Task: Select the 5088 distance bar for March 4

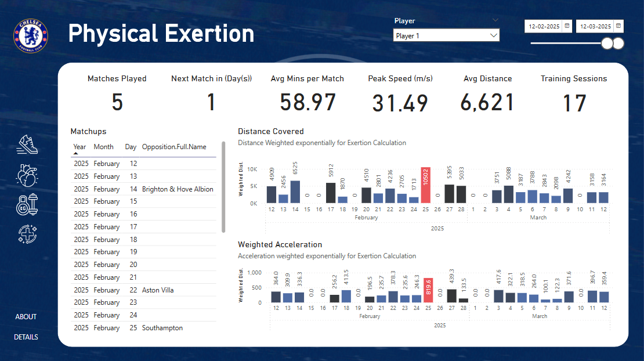Action: click(508, 194)
